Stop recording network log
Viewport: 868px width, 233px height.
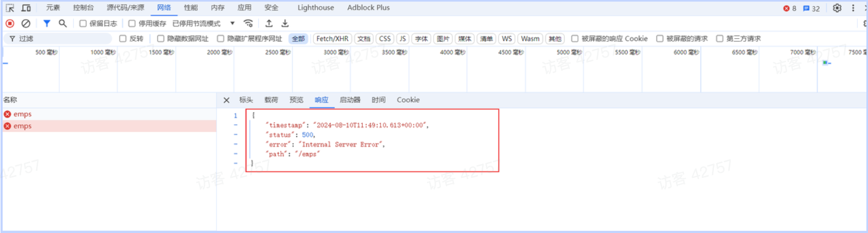(10, 23)
